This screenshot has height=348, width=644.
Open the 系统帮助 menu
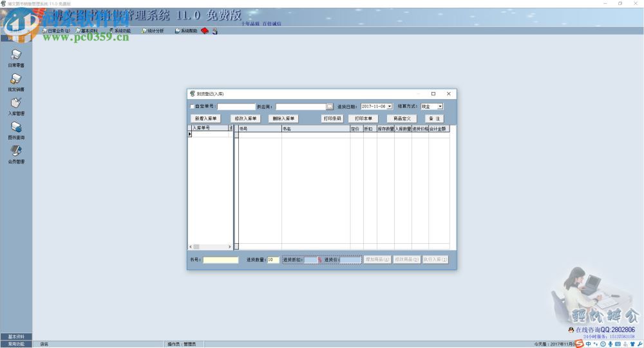point(186,31)
